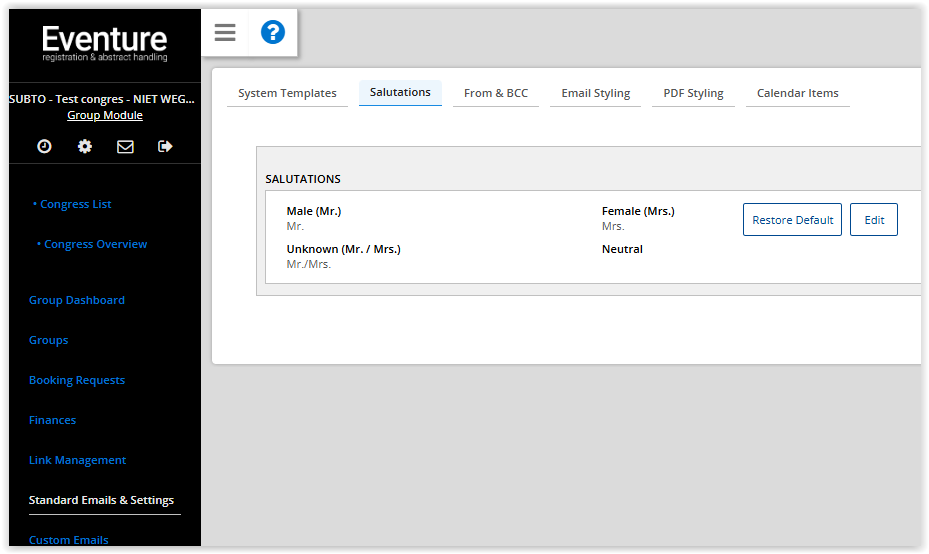The width and height of the screenshot is (929, 554).
Task: Open the blue help question mark icon
Action: coord(273,33)
